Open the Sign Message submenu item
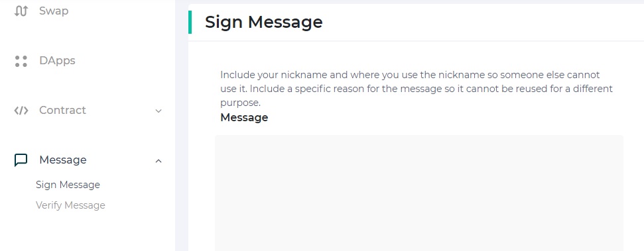This screenshot has width=644, height=251. tap(68, 185)
